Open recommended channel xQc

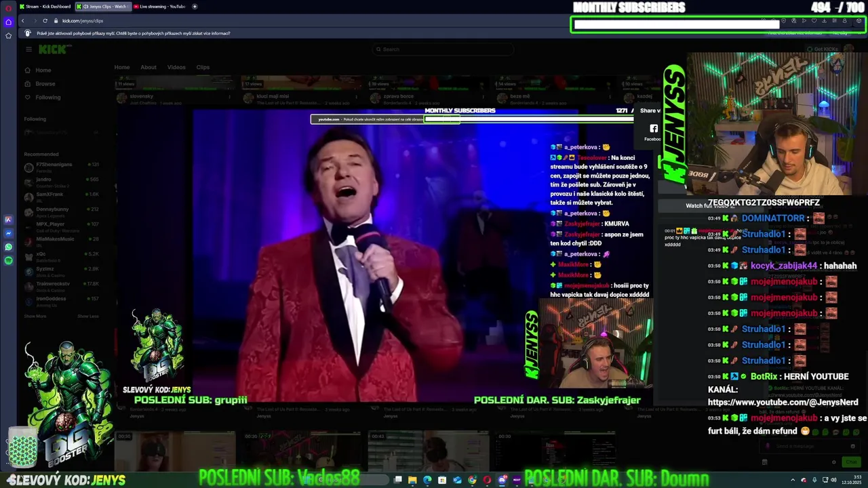coord(62,256)
